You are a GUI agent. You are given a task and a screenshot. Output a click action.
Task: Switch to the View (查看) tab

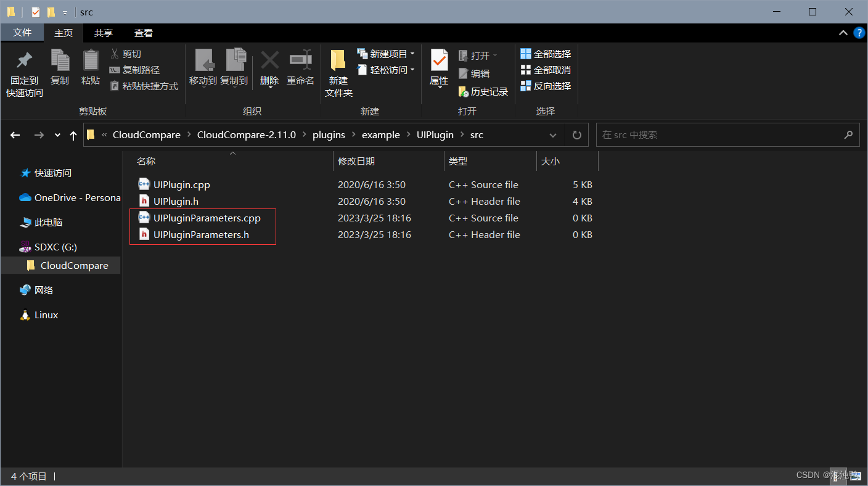tap(144, 33)
